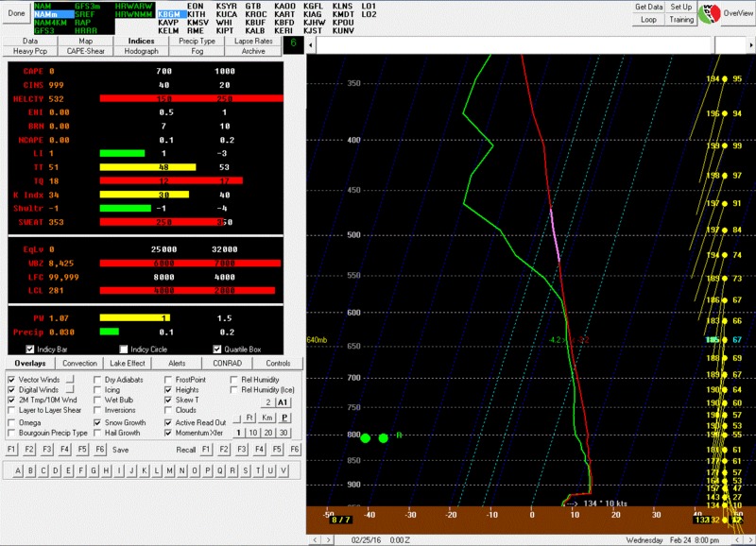The width and height of the screenshot is (756, 546).
Task: Click the letter A profile button
Action: (18, 470)
